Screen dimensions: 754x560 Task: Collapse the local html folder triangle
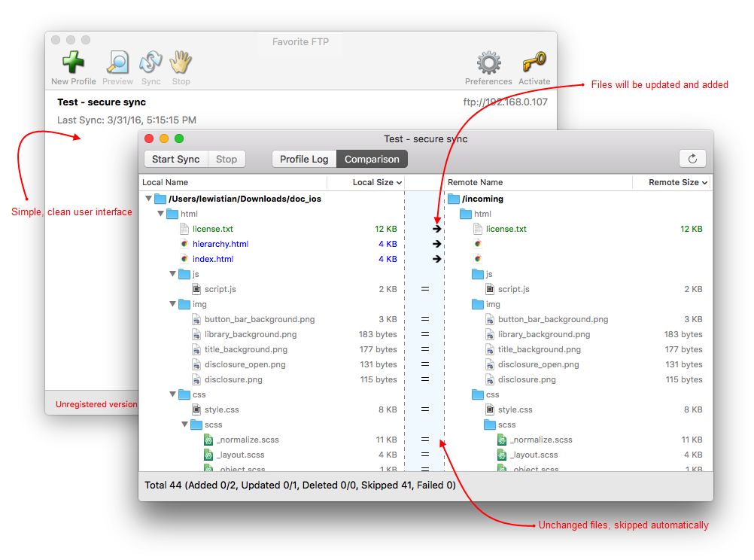pyautogui.click(x=160, y=213)
